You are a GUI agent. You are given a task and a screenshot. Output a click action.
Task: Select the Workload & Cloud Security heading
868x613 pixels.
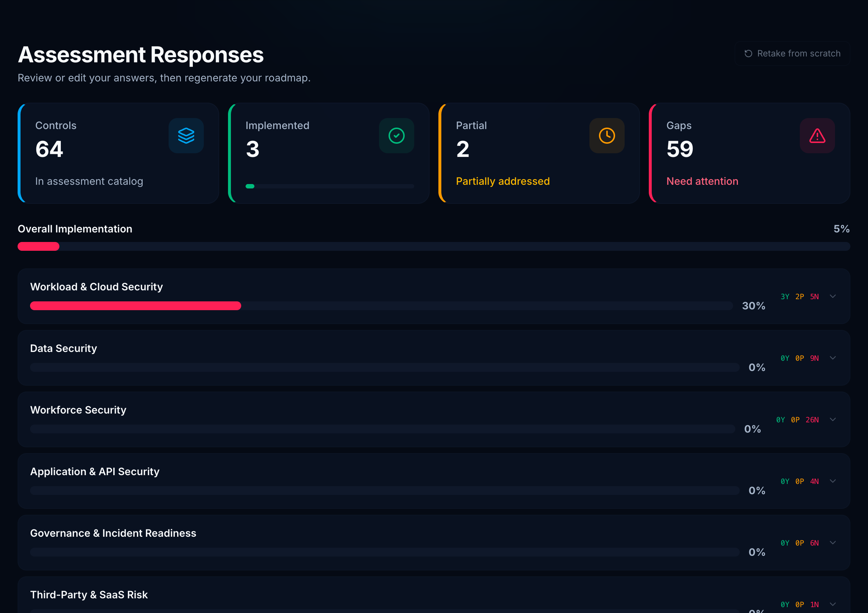(x=96, y=287)
